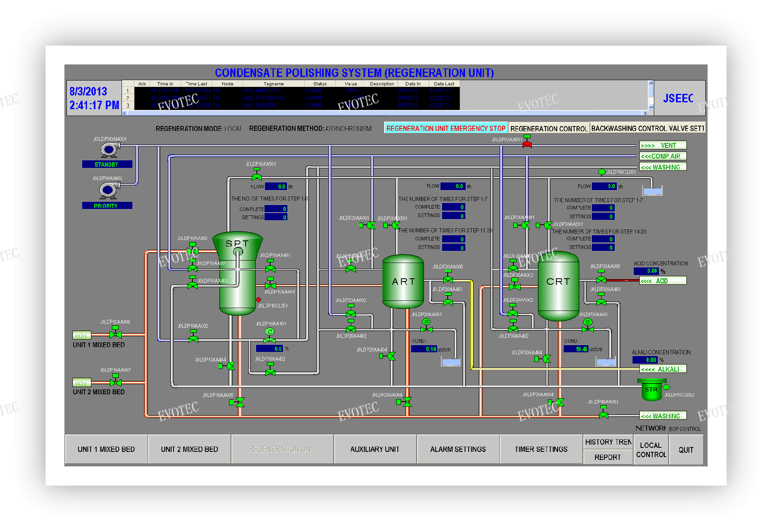The height and width of the screenshot is (532, 773).
Task: Click control valve J0LDP10AA101 marked C
Action: 270,335
